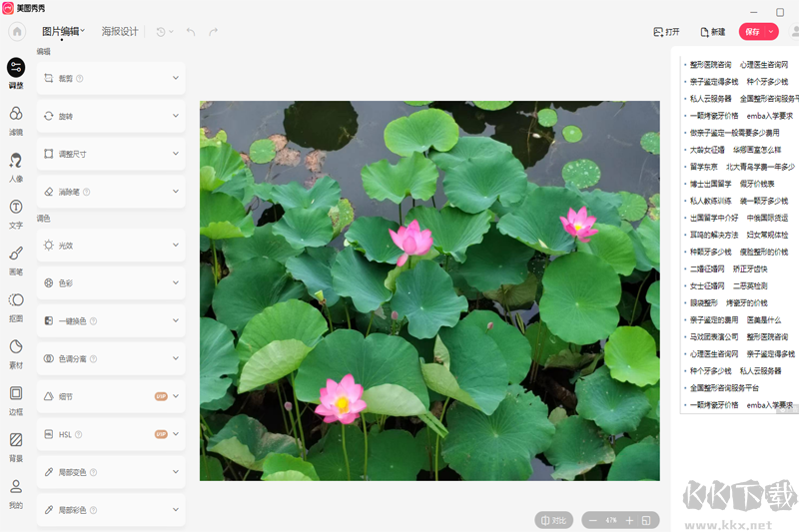Screen dimensions: 799x532
Task: Open the 我的 (Mine) sidebar section
Action: coord(16,494)
